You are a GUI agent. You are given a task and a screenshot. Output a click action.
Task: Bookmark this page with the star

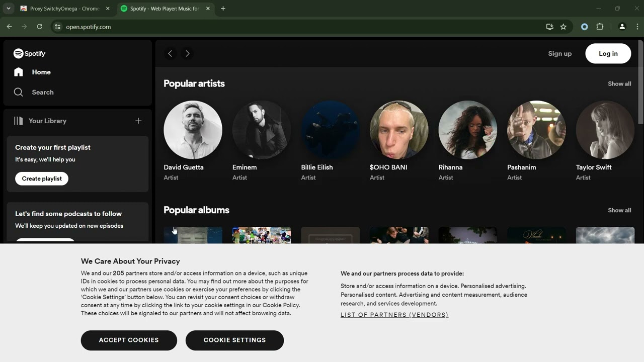click(563, 27)
